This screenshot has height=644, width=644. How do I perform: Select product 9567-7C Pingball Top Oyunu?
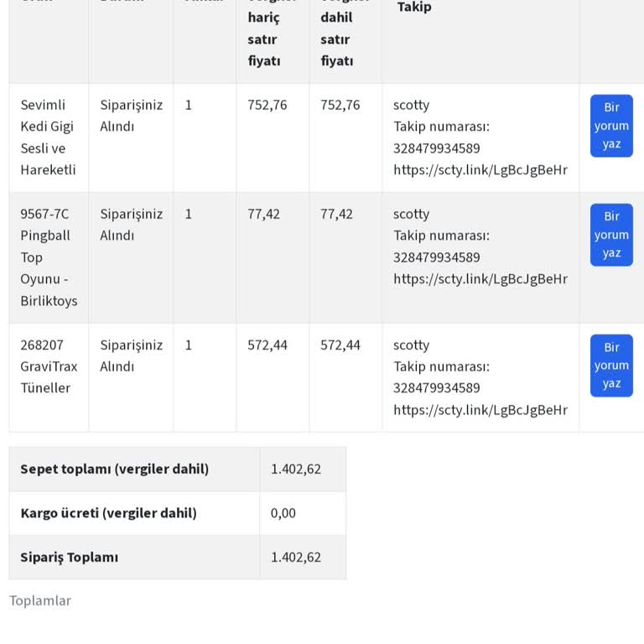click(x=49, y=257)
